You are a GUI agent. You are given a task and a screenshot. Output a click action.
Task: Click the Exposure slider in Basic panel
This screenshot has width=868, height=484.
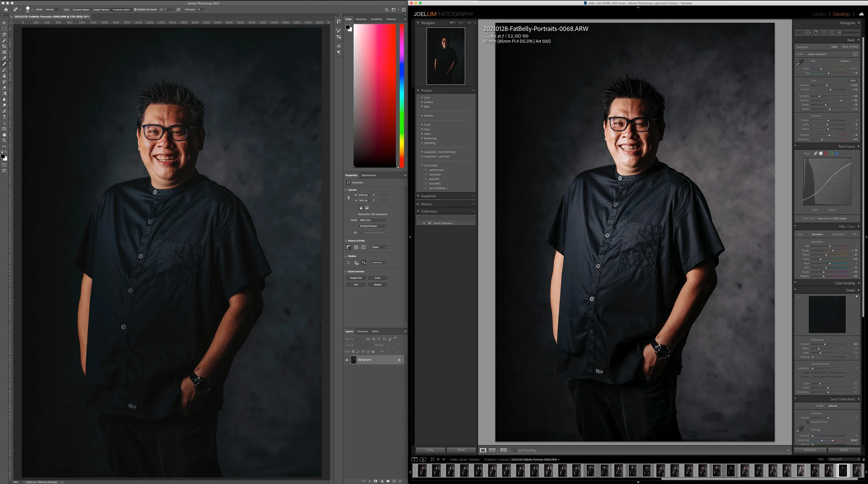point(826,85)
